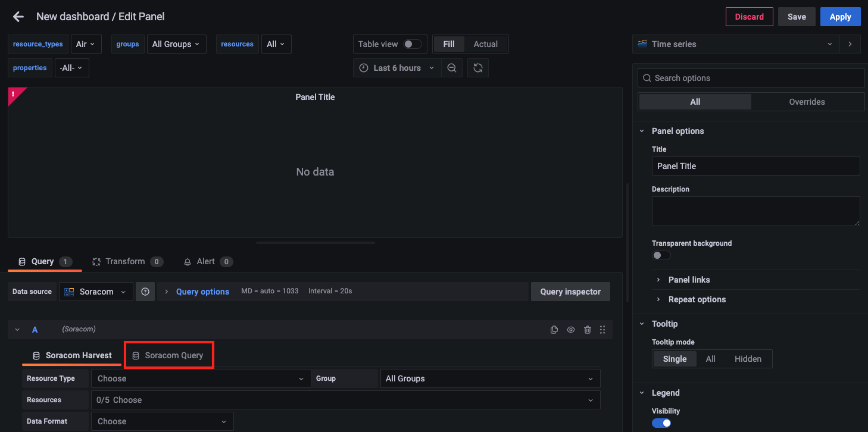Viewport: 868px width, 432px height.
Task: Toggle visibility of query A
Action: coord(571,330)
